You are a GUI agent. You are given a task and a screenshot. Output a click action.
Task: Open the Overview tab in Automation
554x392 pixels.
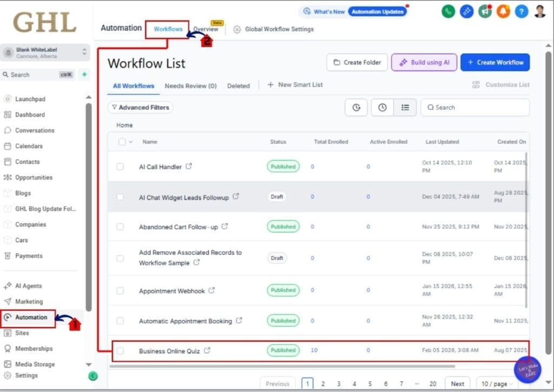[206, 29]
